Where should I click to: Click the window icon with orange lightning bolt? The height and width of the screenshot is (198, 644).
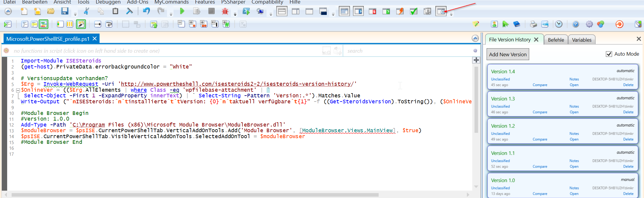(400, 11)
